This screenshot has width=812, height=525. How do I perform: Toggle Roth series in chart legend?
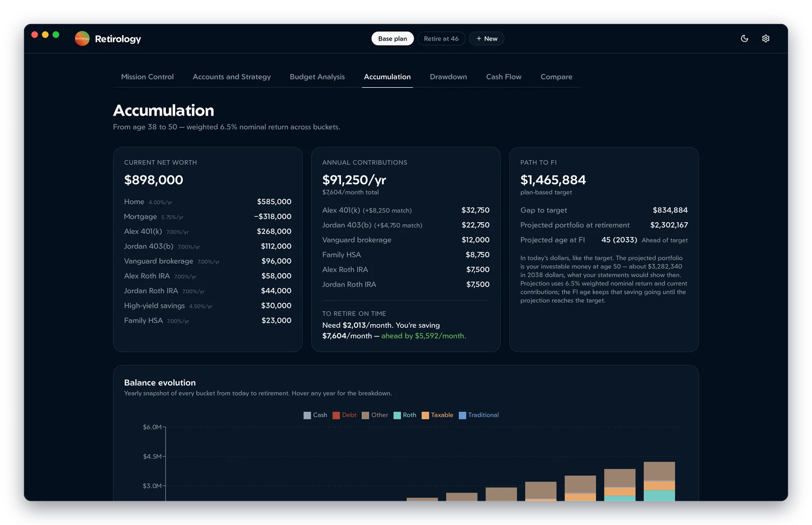(405, 415)
